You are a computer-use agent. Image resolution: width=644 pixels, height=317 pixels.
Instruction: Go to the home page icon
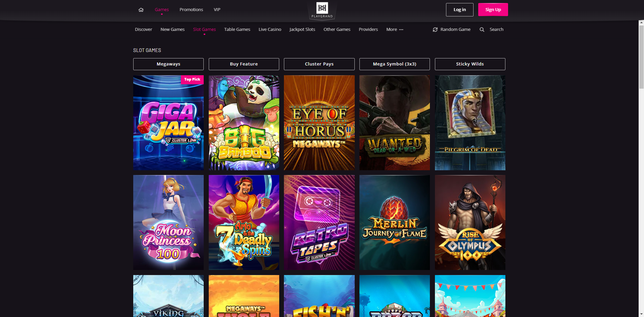coord(141,10)
